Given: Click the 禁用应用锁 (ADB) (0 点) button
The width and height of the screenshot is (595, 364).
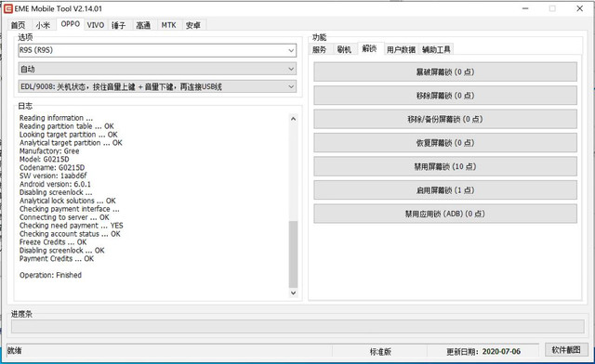Looking at the screenshot, I should tap(445, 214).
